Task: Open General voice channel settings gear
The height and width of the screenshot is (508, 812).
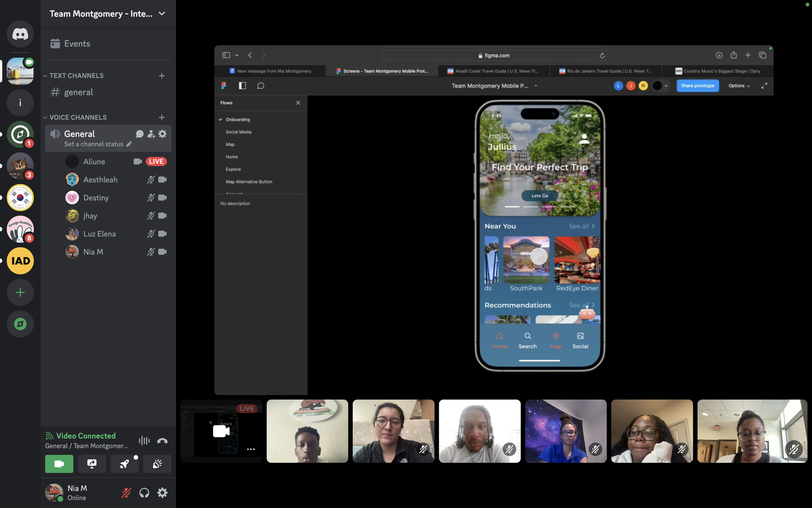Action: (162, 134)
